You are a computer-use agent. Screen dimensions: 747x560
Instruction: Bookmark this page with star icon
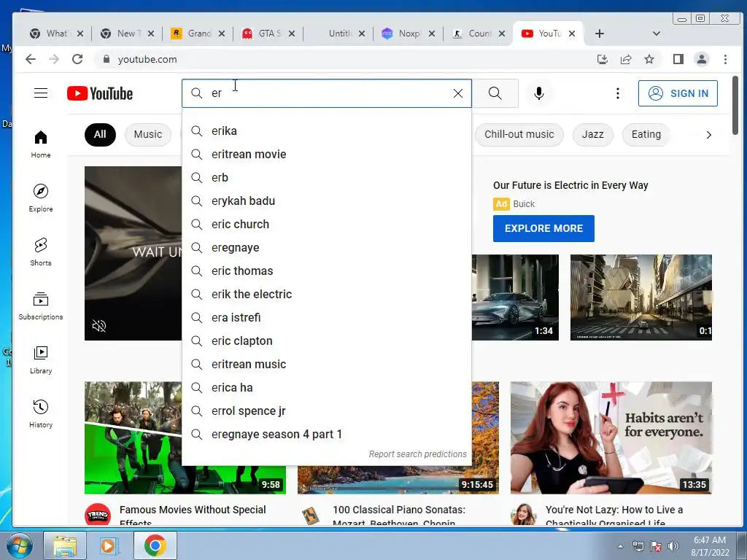(649, 59)
